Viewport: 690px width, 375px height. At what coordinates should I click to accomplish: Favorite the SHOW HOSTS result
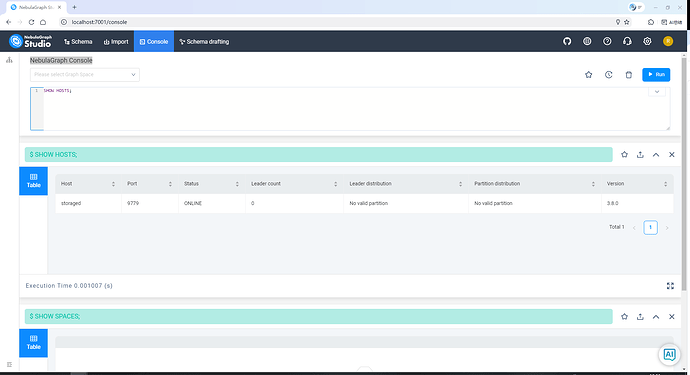pos(624,154)
